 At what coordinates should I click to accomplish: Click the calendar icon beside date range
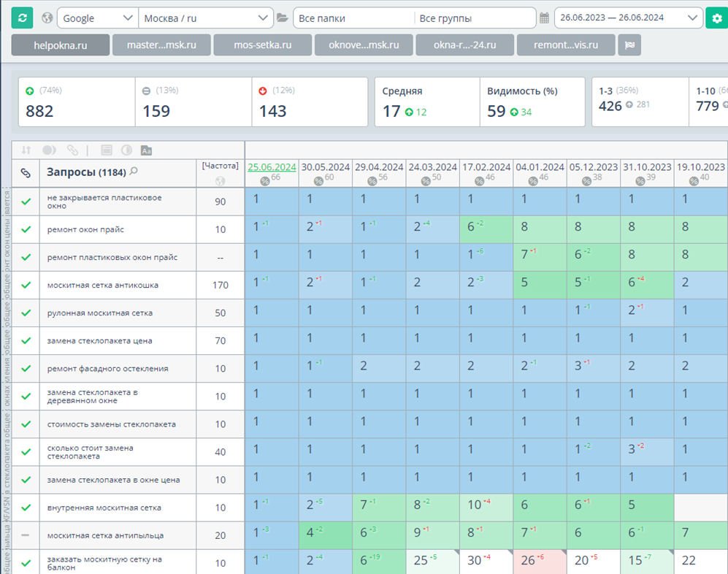click(544, 18)
